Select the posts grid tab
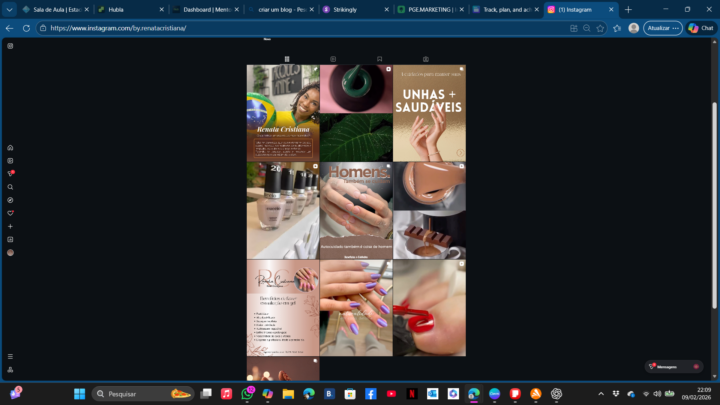The image size is (720, 405). [287, 59]
